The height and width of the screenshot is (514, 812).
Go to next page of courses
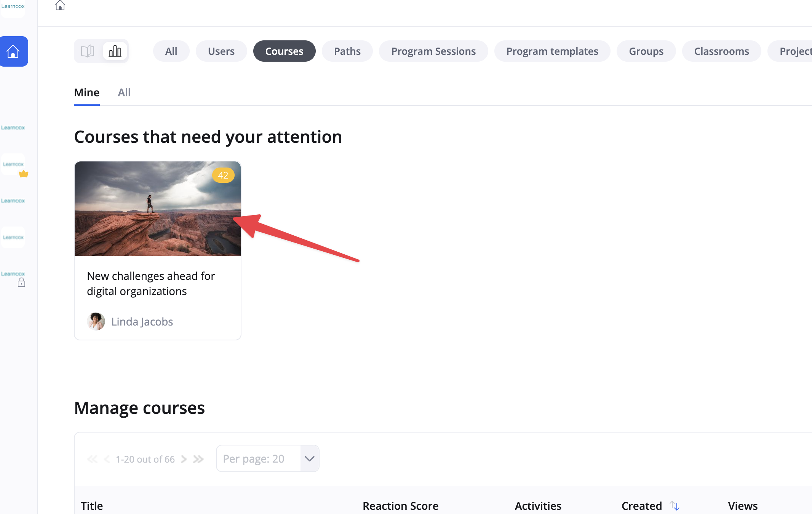[x=184, y=459]
